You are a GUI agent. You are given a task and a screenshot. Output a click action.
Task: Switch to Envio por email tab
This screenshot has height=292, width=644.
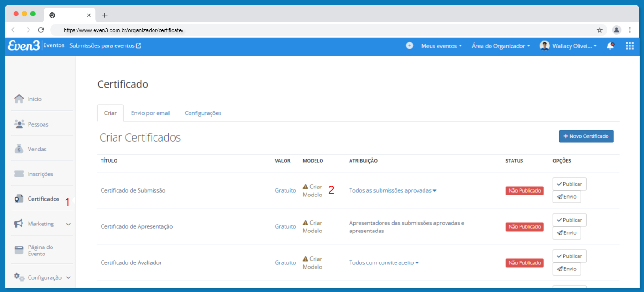pos(151,113)
